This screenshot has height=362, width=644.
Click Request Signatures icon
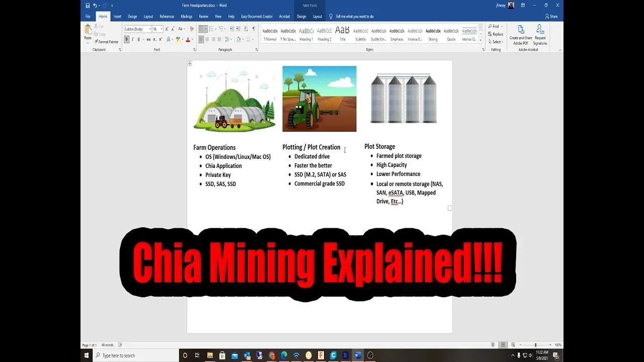[x=540, y=34]
